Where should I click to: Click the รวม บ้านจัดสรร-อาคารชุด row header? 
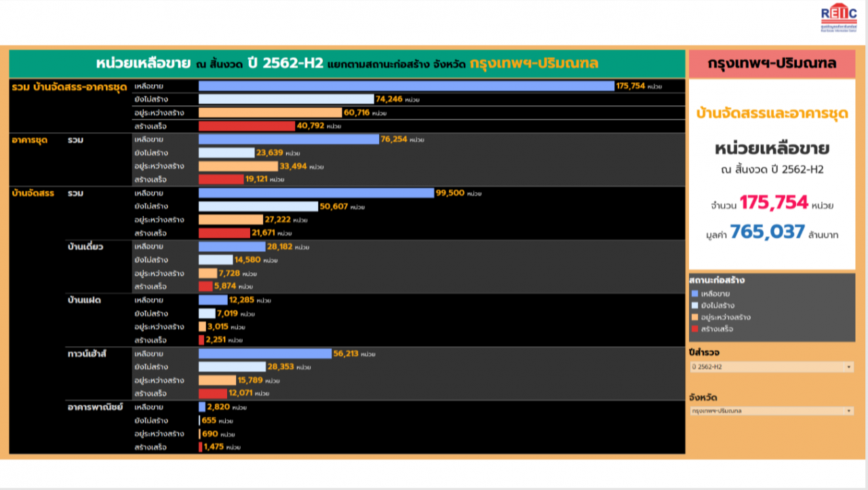(71, 86)
